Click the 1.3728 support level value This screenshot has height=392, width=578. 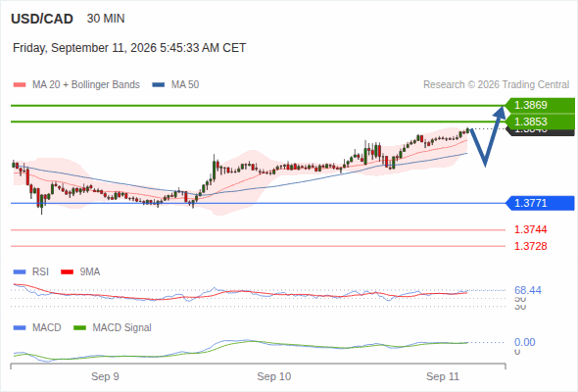pyautogui.click(x=530, y=246)
